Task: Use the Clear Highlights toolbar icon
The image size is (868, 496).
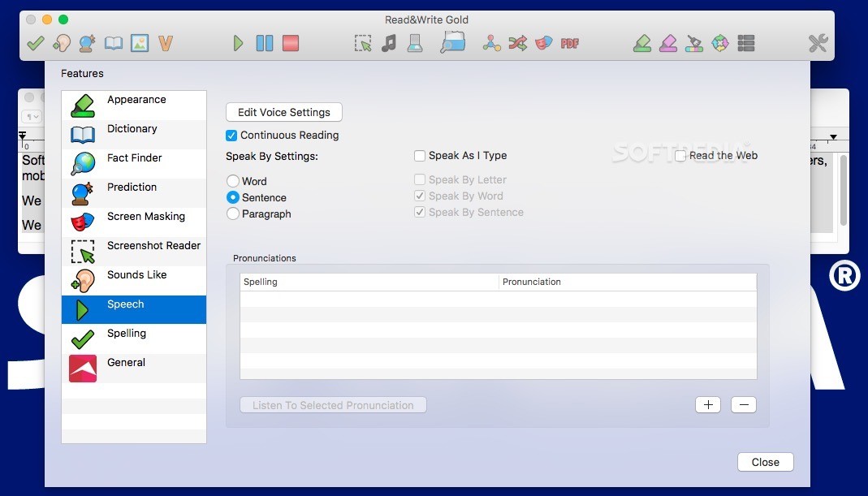Action: pyautogui.click(x=694, y=43)
